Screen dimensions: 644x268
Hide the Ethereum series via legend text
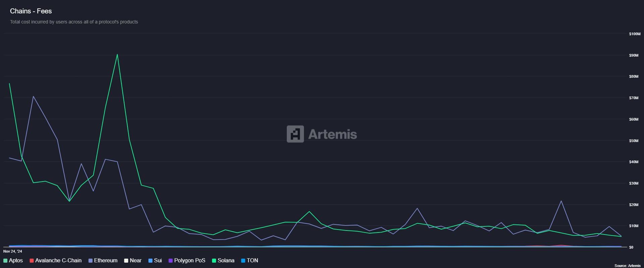point(106,261)
